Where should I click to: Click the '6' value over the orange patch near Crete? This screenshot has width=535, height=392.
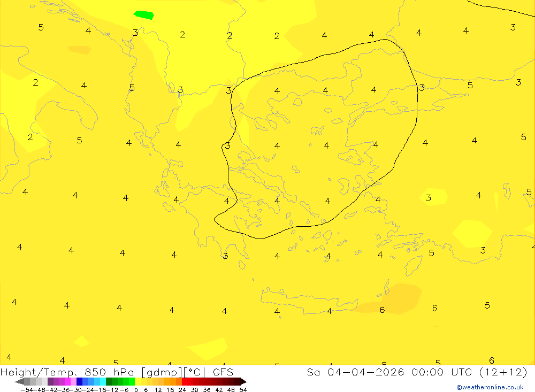click(x=382, y=310)
